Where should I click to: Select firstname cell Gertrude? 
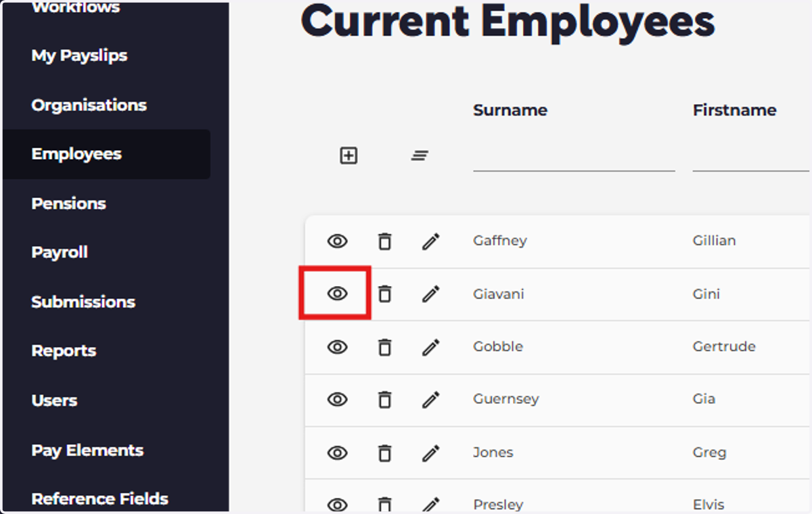pos(724,346)
